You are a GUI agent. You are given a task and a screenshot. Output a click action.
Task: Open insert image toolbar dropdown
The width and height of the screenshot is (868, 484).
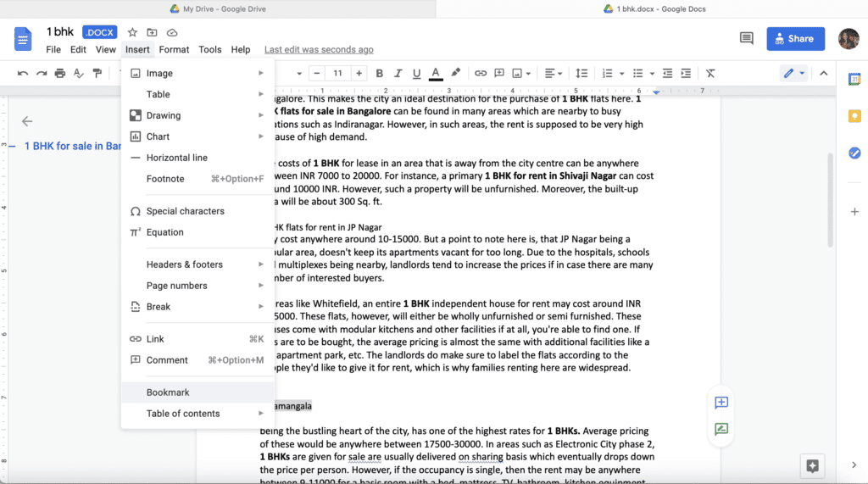pyautogui.click(x=521, y=74)
